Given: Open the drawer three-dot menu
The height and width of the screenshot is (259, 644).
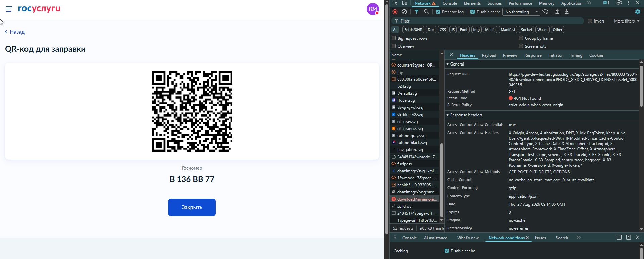Looking at the screenshot, I should [395, 238].
